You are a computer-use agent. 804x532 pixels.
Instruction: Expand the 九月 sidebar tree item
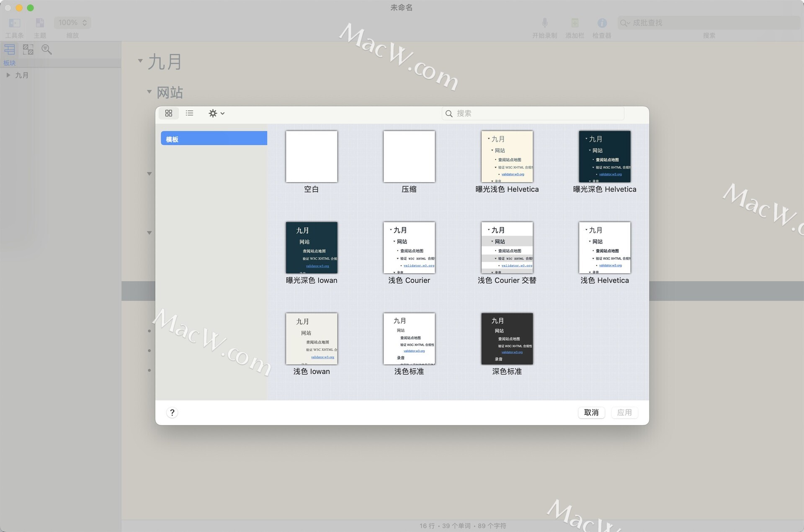(x=8, y=75)
